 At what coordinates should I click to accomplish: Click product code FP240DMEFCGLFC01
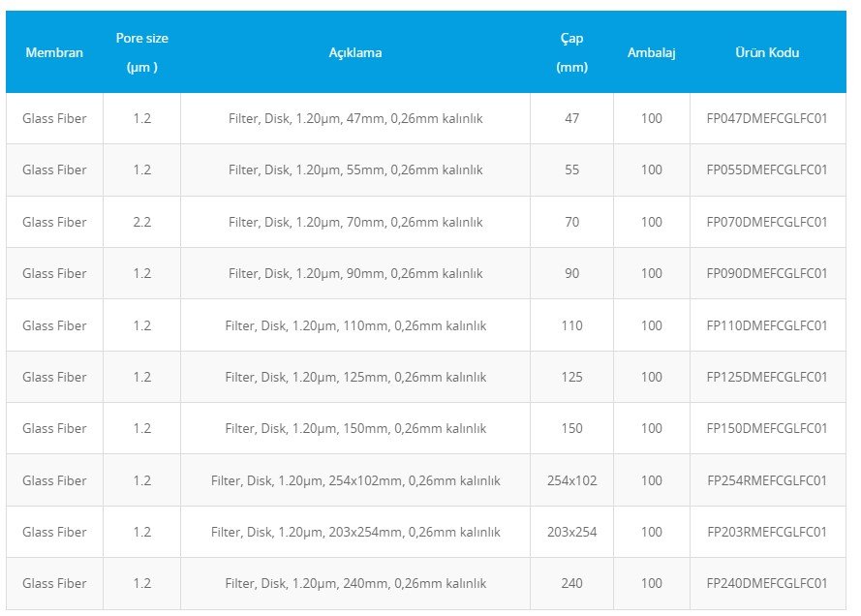(x=767, y=583)
